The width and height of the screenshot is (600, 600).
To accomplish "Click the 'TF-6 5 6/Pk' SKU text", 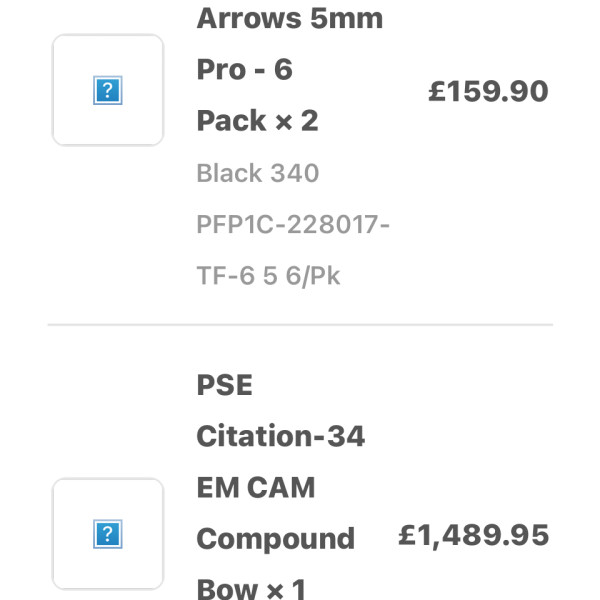I will coord(268,276).
